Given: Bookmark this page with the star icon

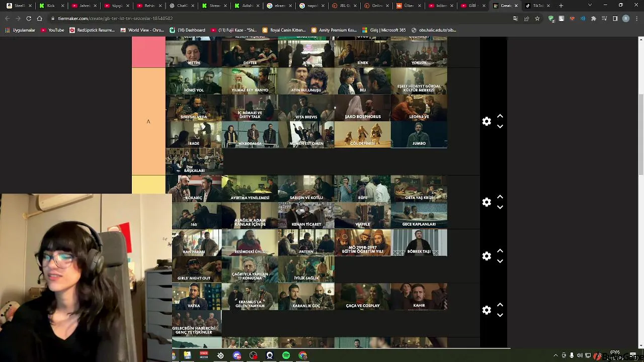Looking at the screenshot, I should tap(537, 19).
